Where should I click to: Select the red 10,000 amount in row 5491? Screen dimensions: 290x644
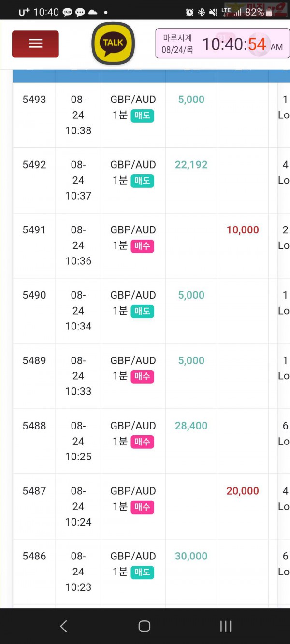point(243,230)
